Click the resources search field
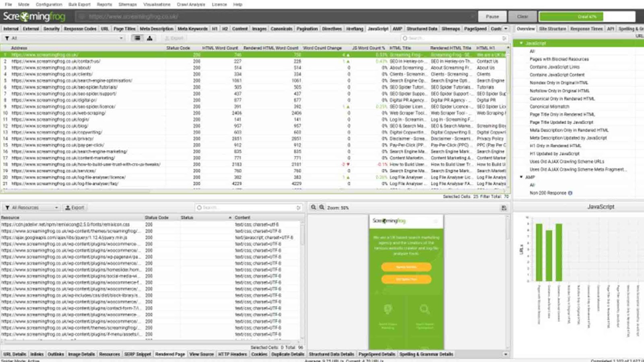 pyautogui.click(x=248, y=208)
